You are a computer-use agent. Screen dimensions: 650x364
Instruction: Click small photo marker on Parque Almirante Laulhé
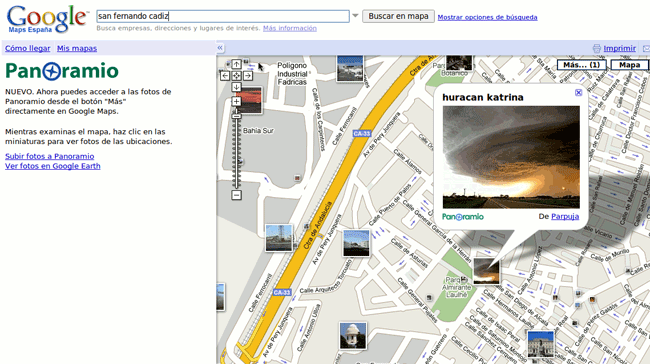click(x=464, y=279)
